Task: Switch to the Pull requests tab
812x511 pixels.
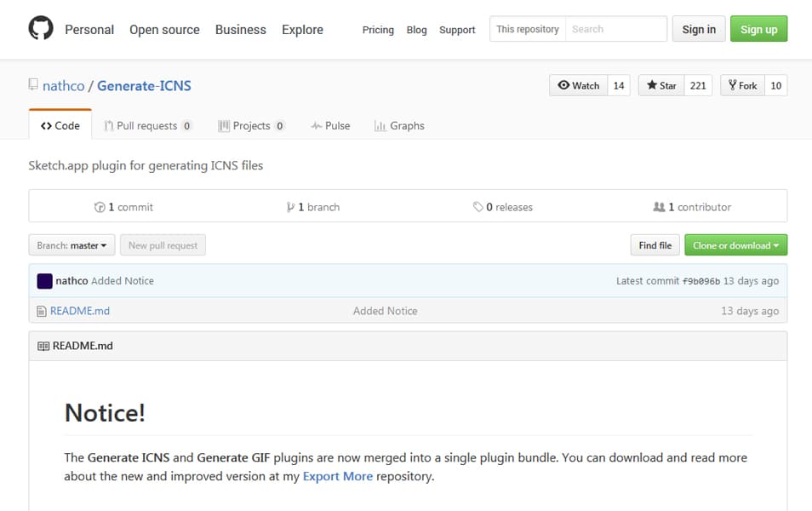Action: click(147, 125)
